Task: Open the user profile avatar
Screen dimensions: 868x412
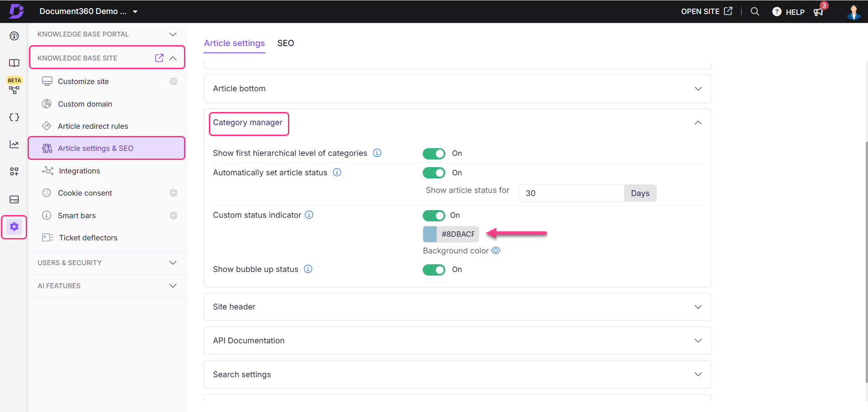Action: pyautogui.click(x=854, y=12)
